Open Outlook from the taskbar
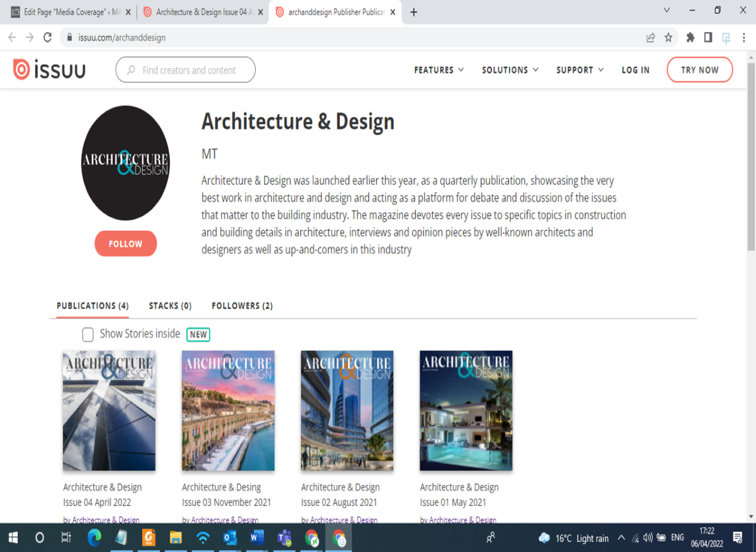756x552 pixels. click(x=230, y=538)
